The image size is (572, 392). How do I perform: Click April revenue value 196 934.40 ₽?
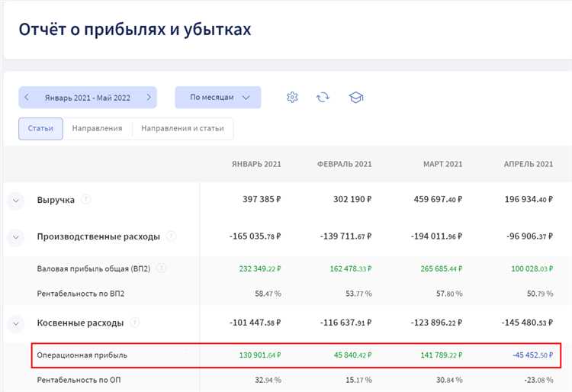pos(529,200)
